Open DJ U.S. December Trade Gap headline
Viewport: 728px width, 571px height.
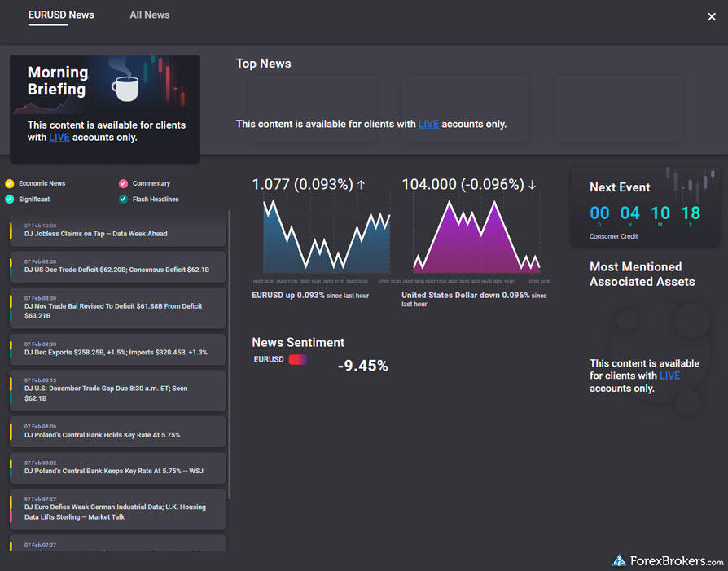coord(117,390)
